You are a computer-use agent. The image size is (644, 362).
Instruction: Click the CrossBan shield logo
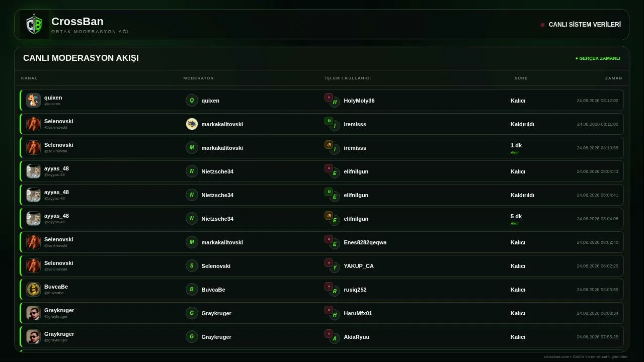[x=34, y=25]
